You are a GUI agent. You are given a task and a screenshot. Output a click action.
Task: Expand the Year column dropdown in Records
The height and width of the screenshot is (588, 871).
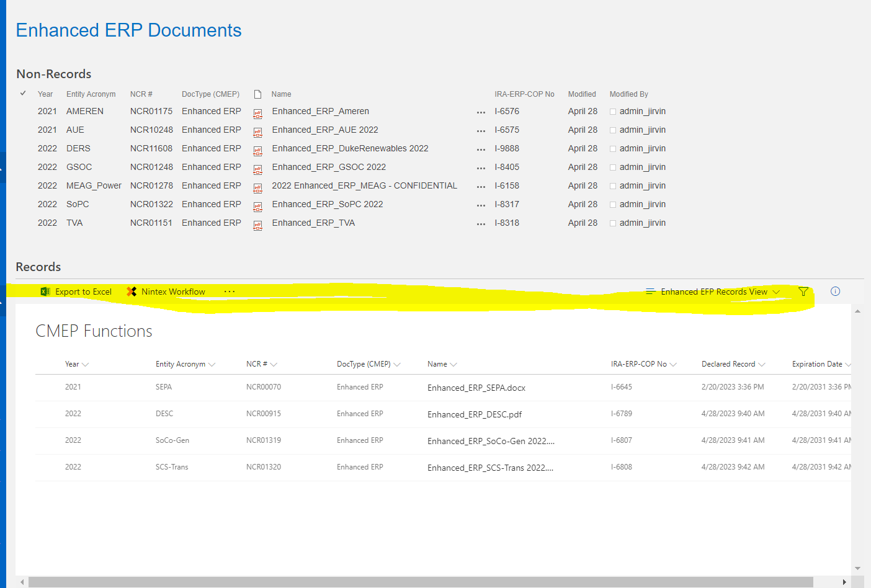(85, 365)
